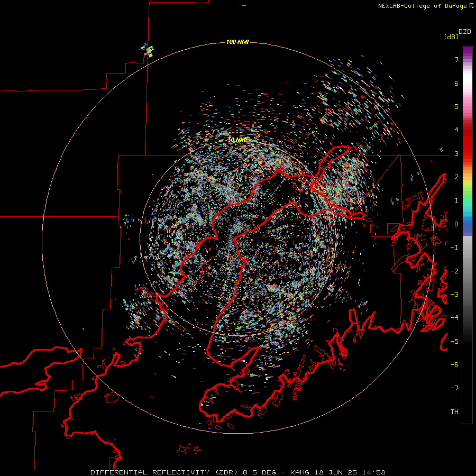Click the TH label on the scale
Screen dimensions: 476x476
tap(454, 412)
